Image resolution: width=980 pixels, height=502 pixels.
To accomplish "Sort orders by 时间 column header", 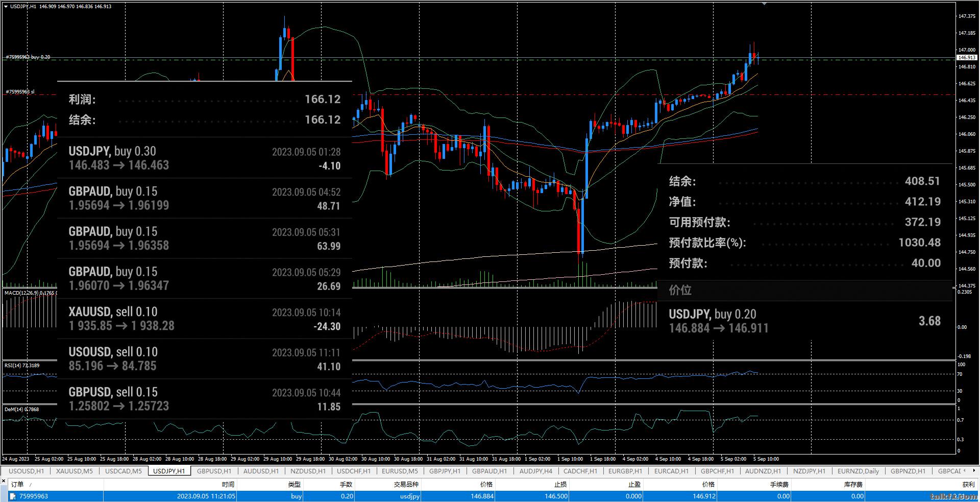I will 170,484.
